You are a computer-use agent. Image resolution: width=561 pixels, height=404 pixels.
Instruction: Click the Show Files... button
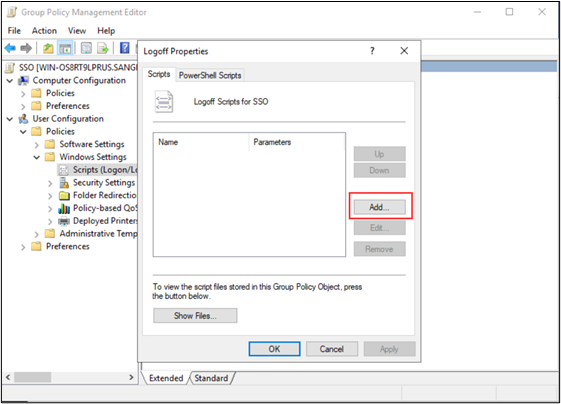click(195, 316)
